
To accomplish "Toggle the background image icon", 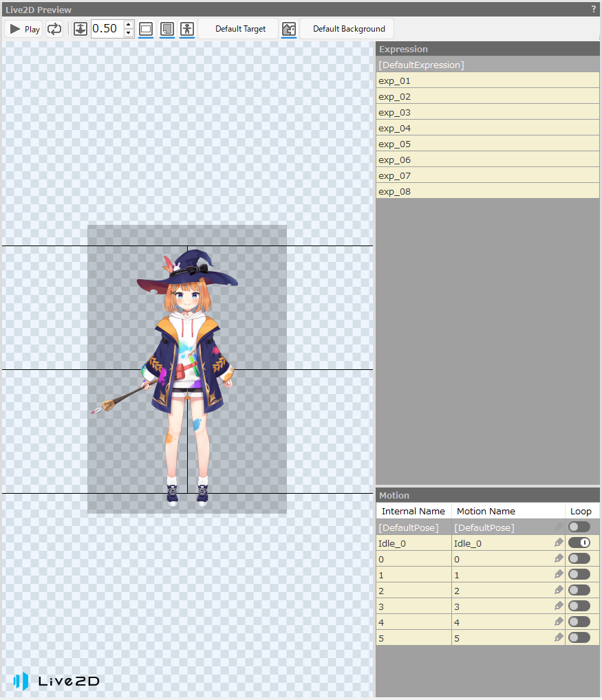I will 289,29.
